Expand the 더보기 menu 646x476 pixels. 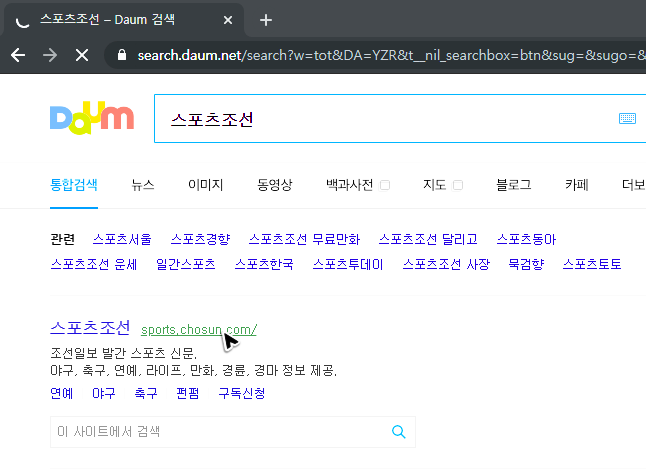pos(634,185)
